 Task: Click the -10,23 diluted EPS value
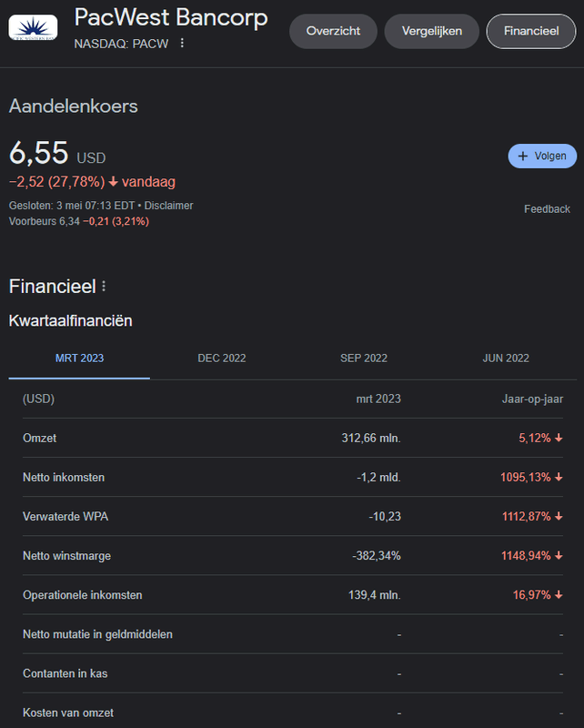tap(385, 517)
